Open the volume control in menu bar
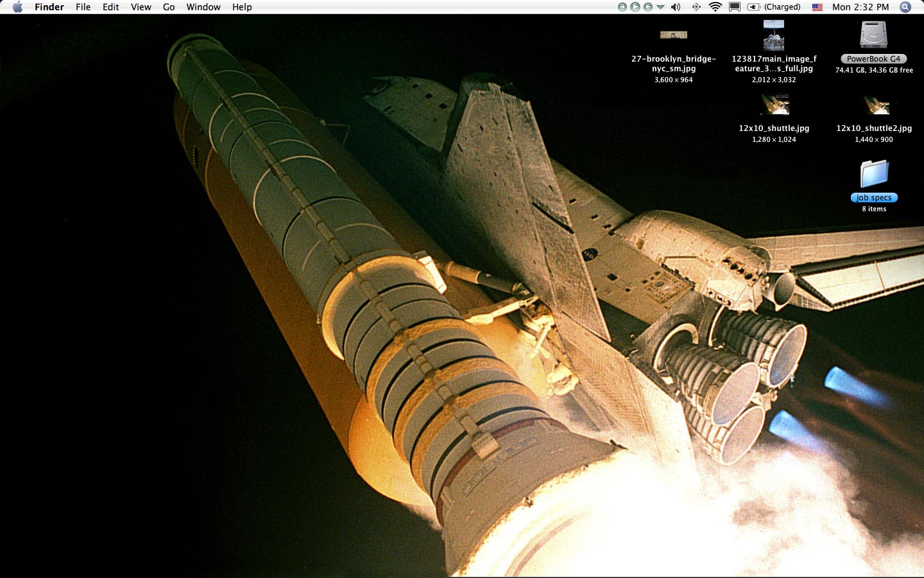 676,7
